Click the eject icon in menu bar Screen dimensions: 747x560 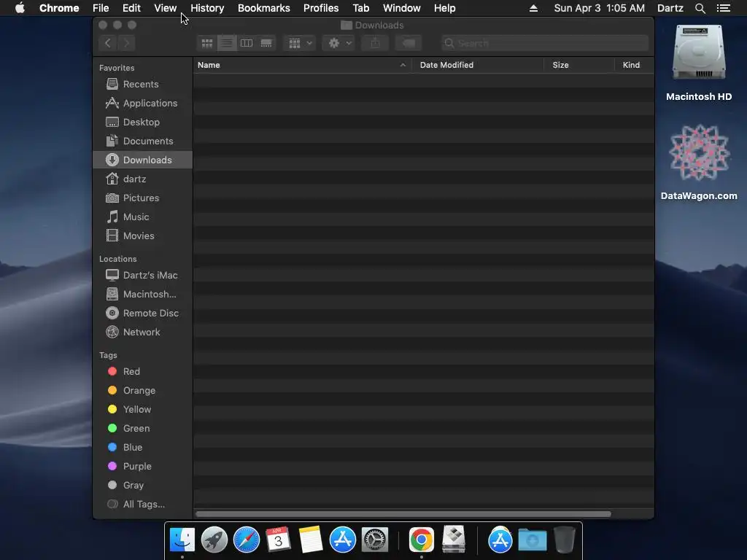533,8
